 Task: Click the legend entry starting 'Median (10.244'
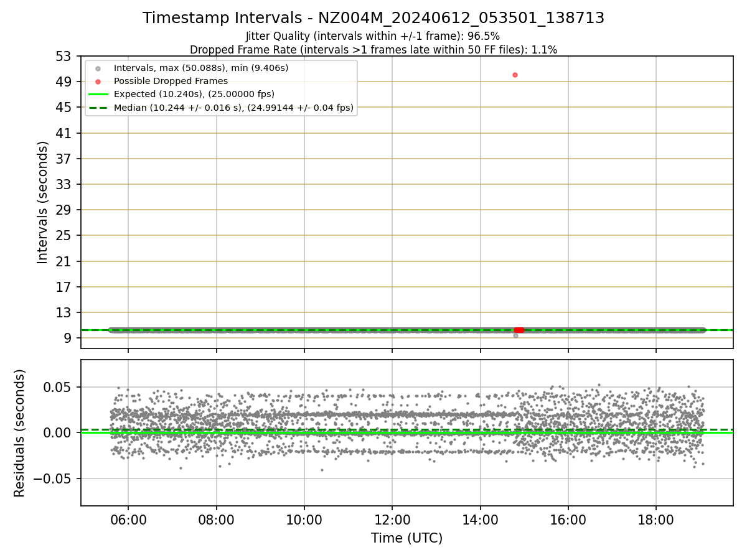233,108
